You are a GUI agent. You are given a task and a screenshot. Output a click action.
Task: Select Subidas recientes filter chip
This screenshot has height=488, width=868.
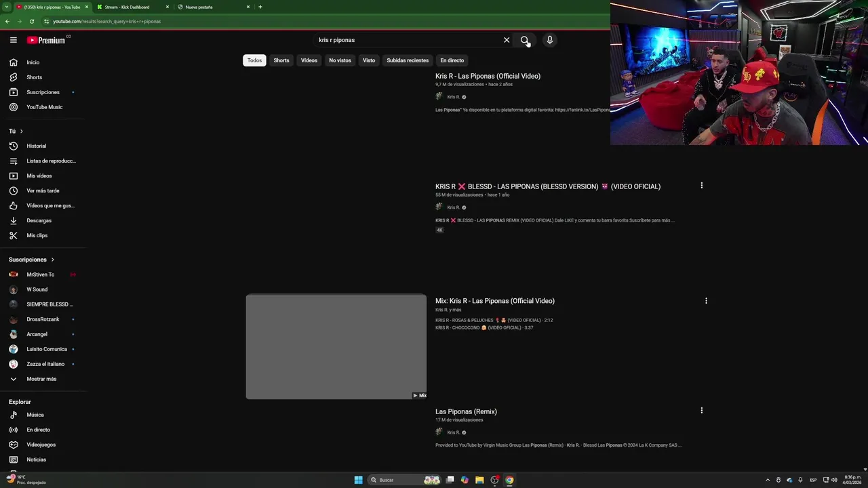click(408, 60)
